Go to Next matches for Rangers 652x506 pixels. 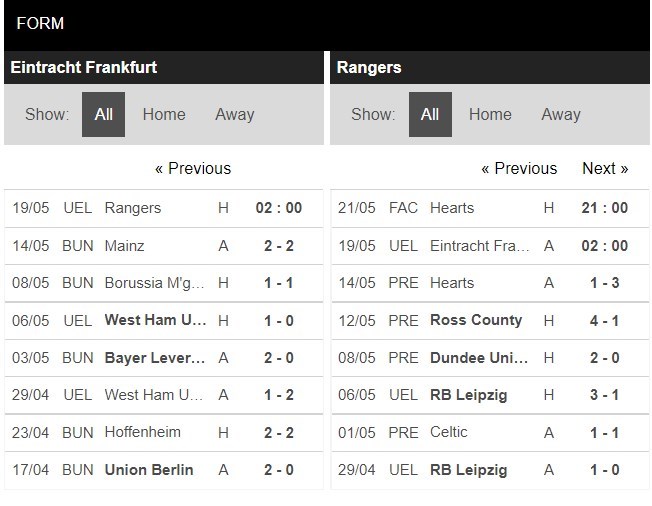(605, 168)
